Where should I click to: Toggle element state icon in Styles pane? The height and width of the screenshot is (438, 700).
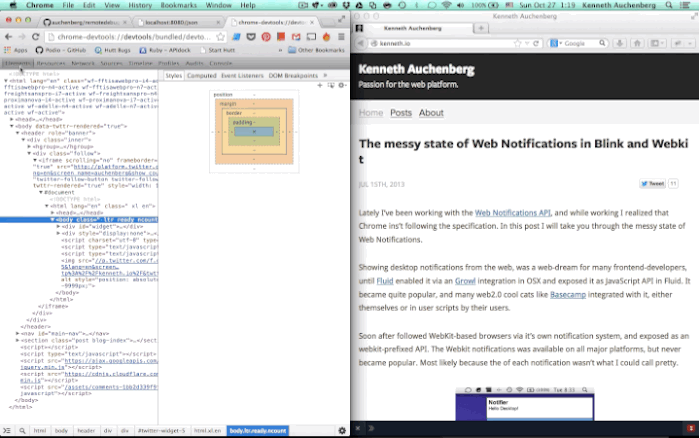click(x=331, y=85)
